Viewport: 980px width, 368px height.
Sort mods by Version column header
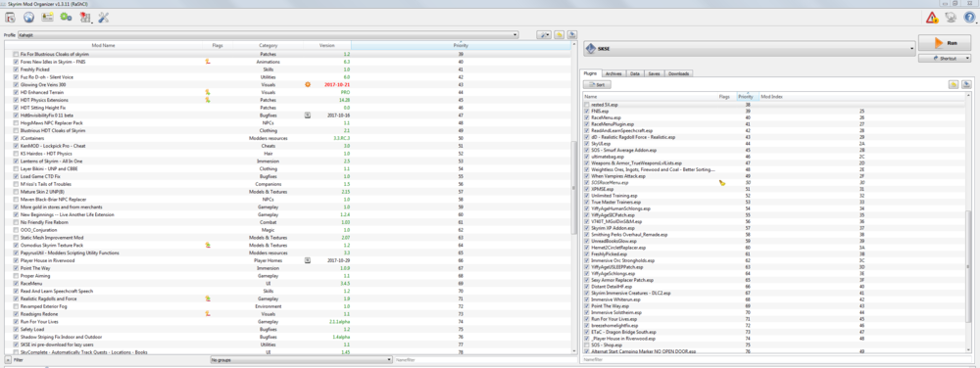(x=327, y=46)
